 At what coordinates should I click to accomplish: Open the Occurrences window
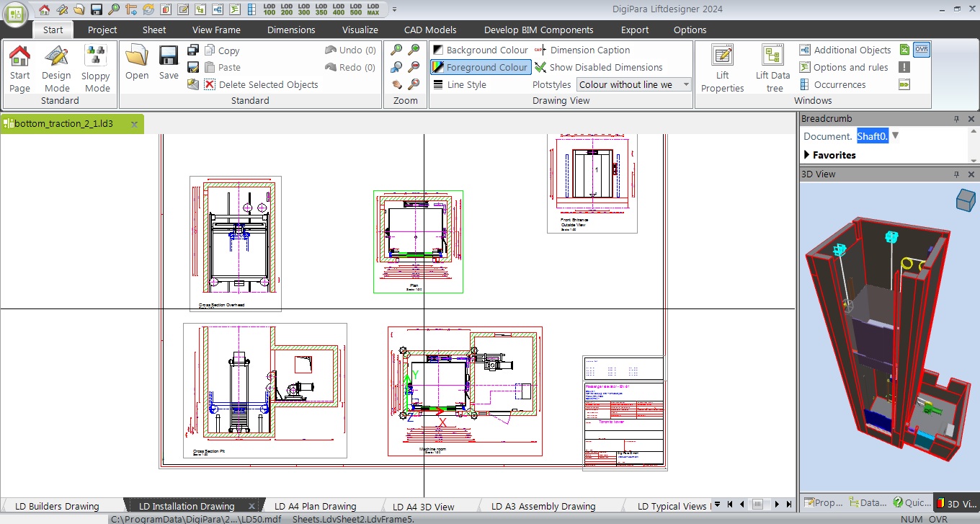coord(832,84)
